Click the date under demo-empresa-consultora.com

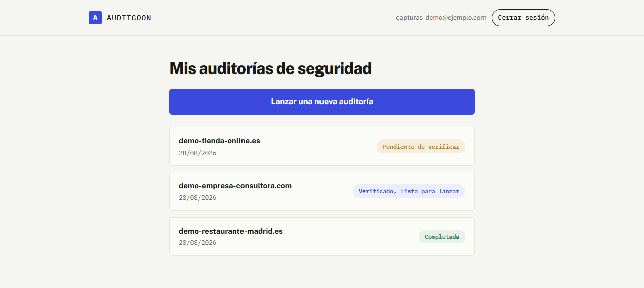click(197, 198)
